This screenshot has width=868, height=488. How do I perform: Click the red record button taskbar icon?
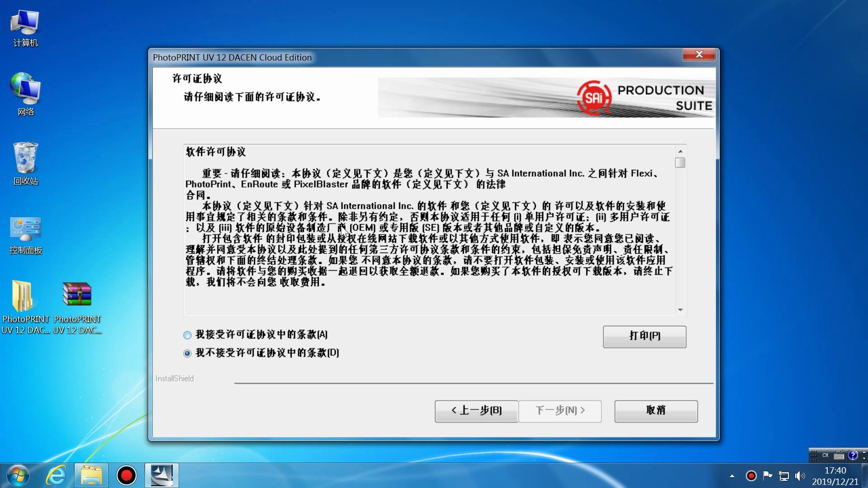tap(126, 475)
